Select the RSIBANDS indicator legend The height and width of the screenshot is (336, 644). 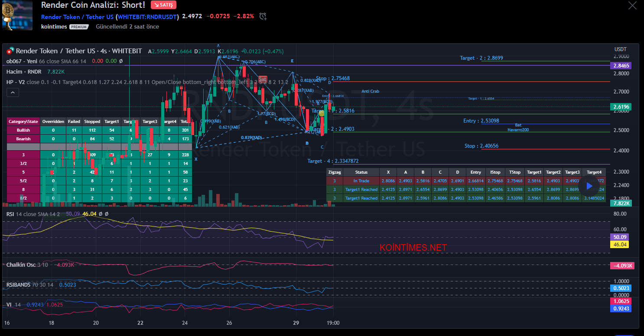click(18, 284)
